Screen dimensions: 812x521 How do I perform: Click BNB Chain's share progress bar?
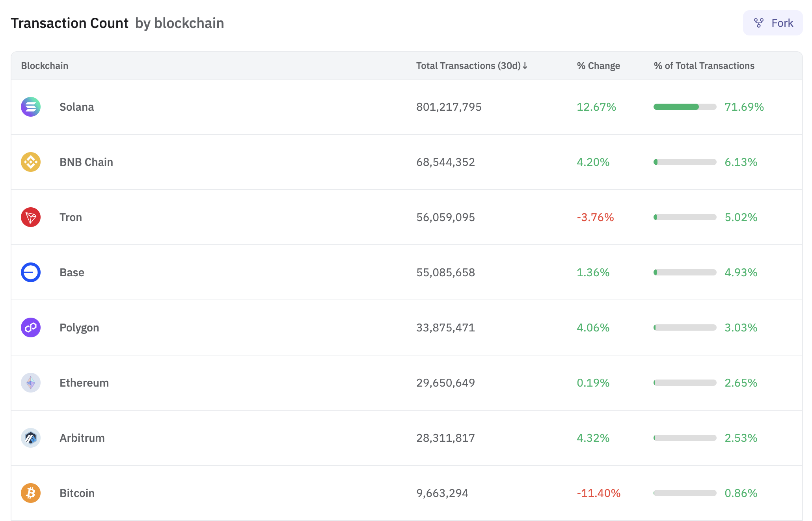[685, 162]
